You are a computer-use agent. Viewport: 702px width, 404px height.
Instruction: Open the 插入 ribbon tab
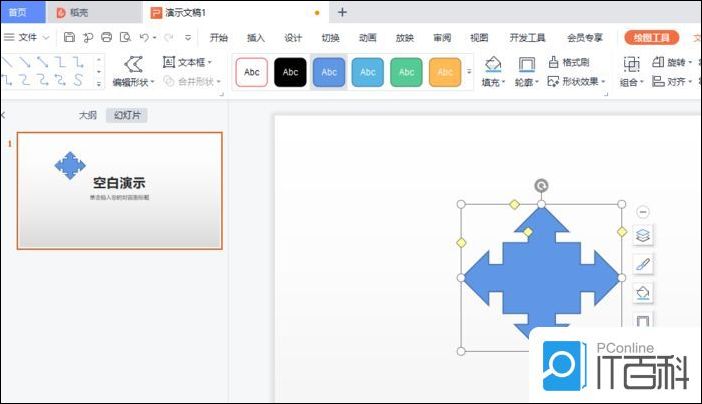[x=256, y=38]
